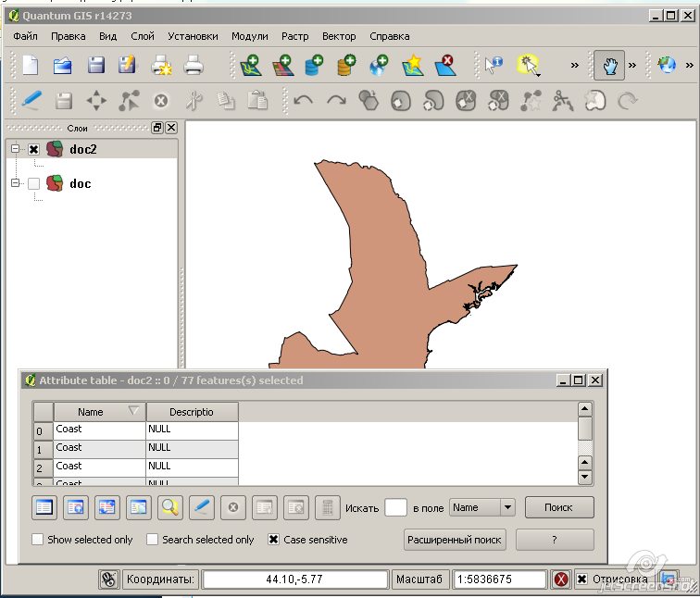Toggle editing in attribute table
The image size is (700, 598).
[202, 508]
